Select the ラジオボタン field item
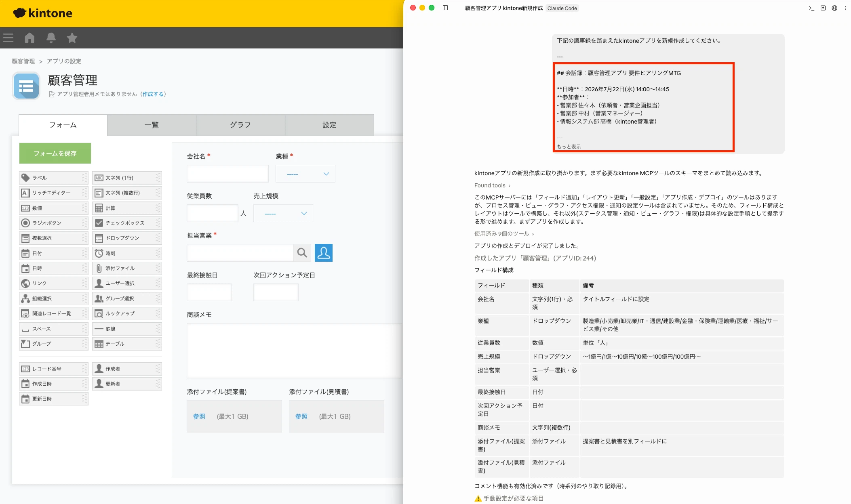Screen dimensions: 851x504 [53, 223]
